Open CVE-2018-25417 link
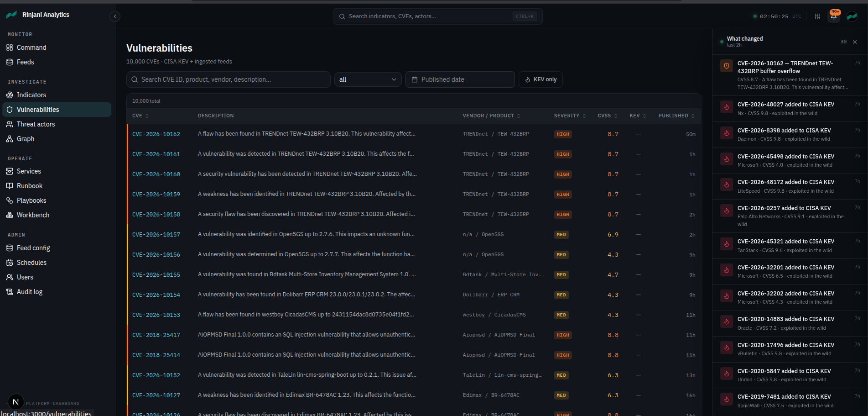 (x=156, y=335)
